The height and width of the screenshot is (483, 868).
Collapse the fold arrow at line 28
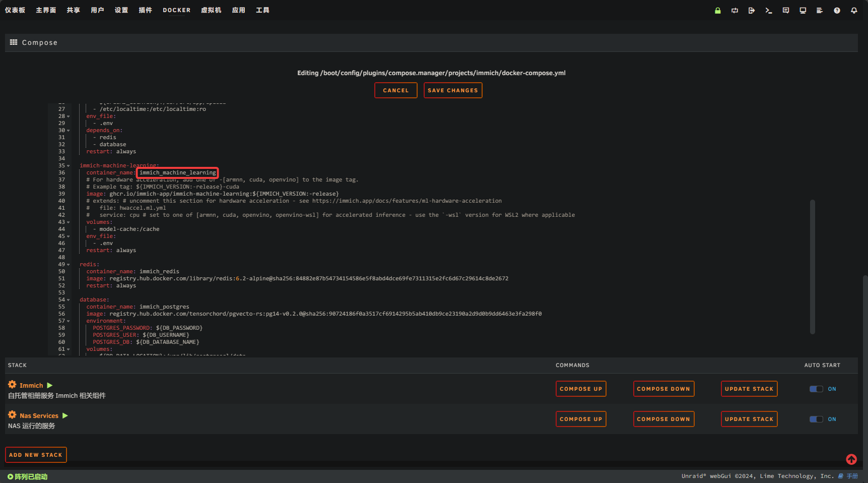tap(69, 116)
